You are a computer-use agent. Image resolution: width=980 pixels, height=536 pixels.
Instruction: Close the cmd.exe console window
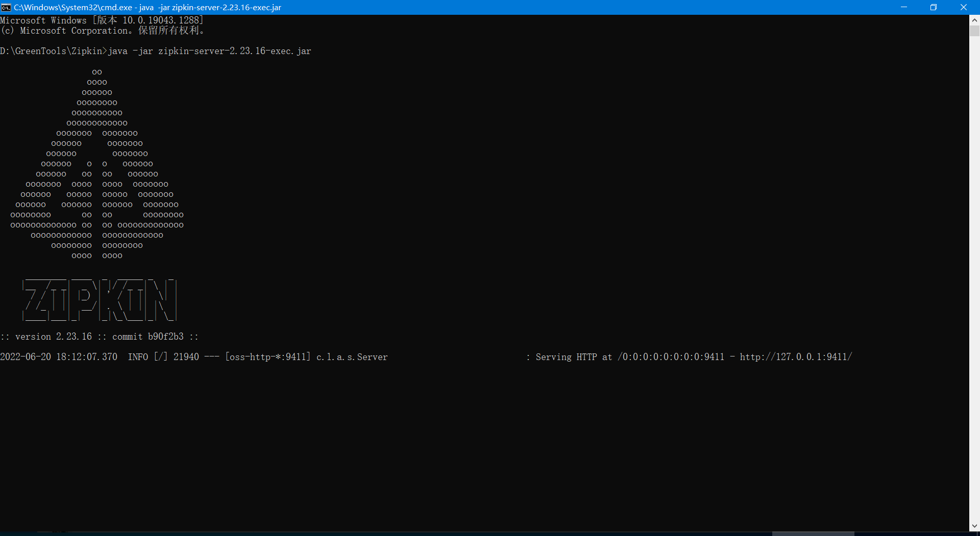(964, 7)
